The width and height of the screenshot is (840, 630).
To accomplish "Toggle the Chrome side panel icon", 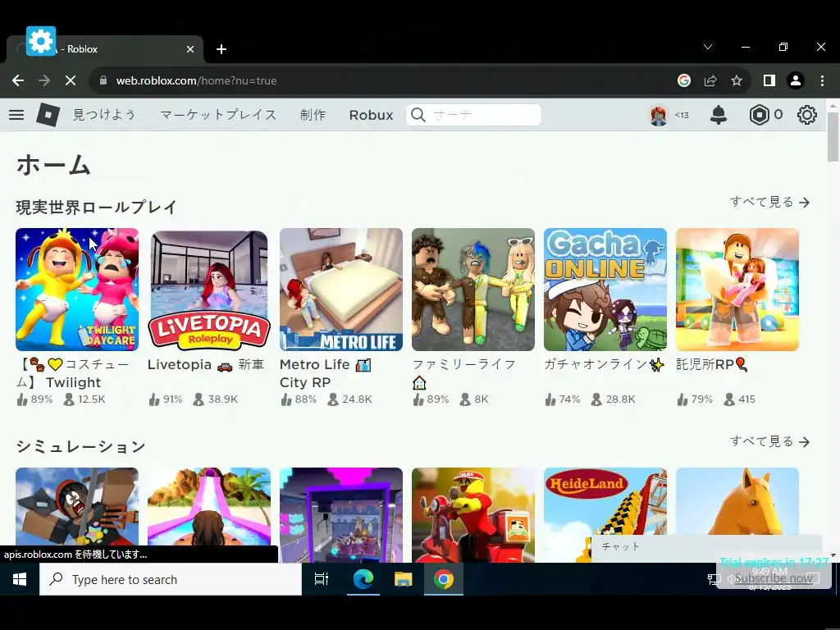I will [769, 80].
